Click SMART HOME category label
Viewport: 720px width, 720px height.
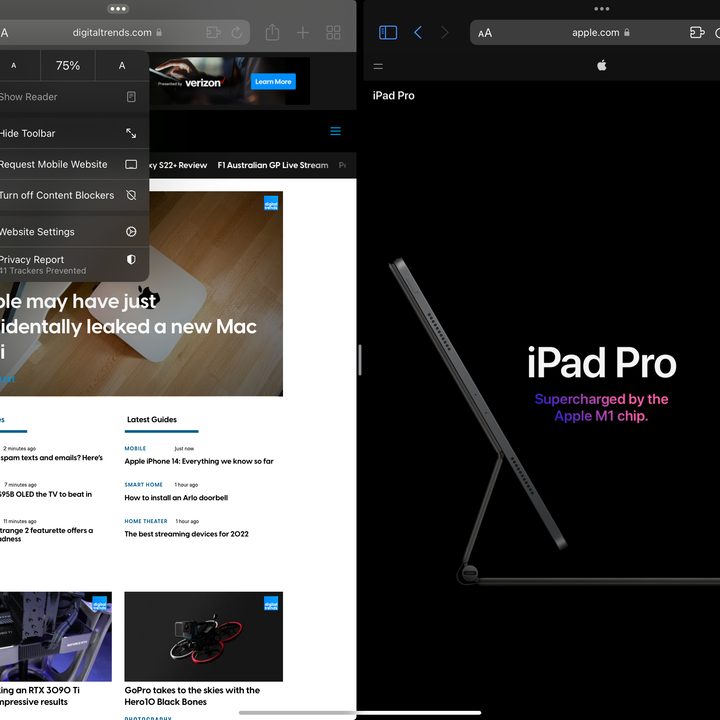[x=143, y=485]
